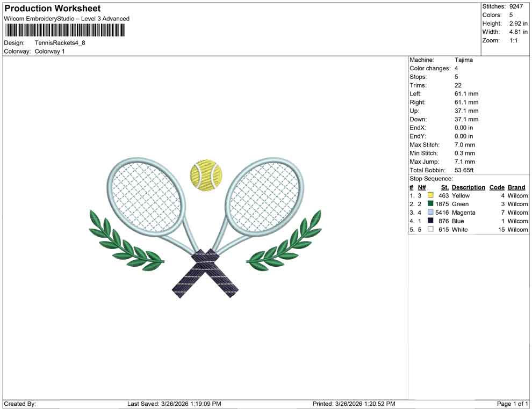Click the Page 1 of 1 label
Image resolution: width=532 pixels, height=409 pixels.
coord(510,404)
